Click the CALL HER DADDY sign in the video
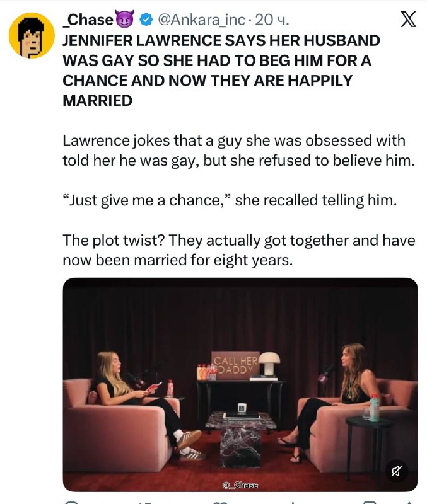The width and height of the screenshot is (427, 504). coord(235,365)
